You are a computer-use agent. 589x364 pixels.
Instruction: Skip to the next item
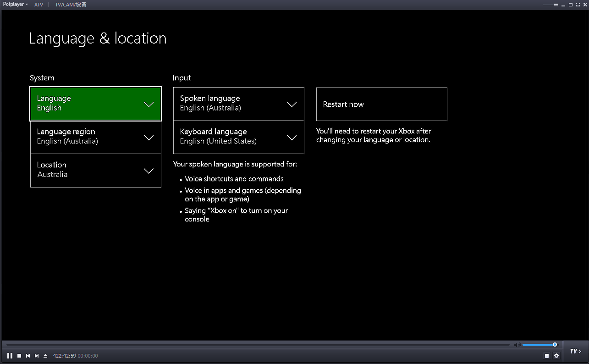click(x=37, y=356)
